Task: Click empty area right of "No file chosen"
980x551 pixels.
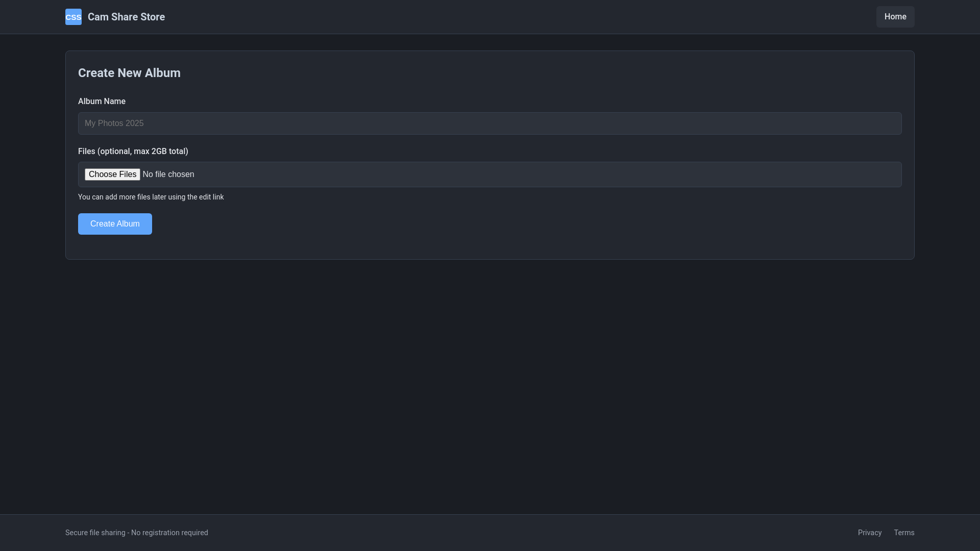Action: [x=510, y=174]
